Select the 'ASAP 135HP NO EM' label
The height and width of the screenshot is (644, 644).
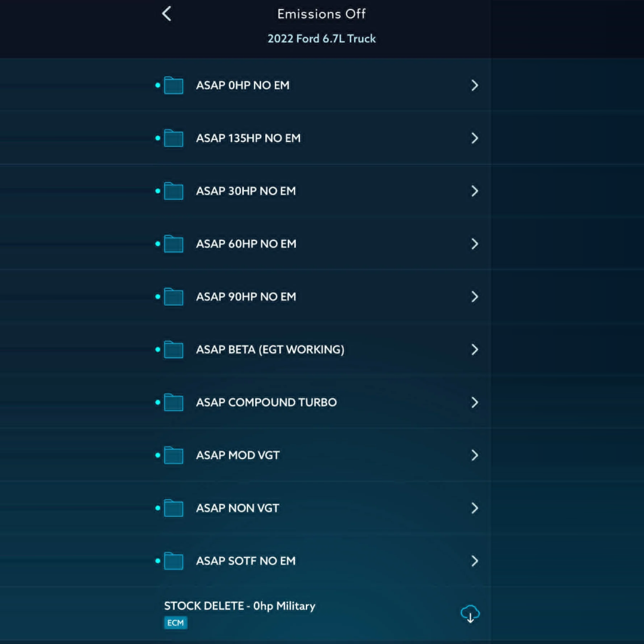coord(249,138)
